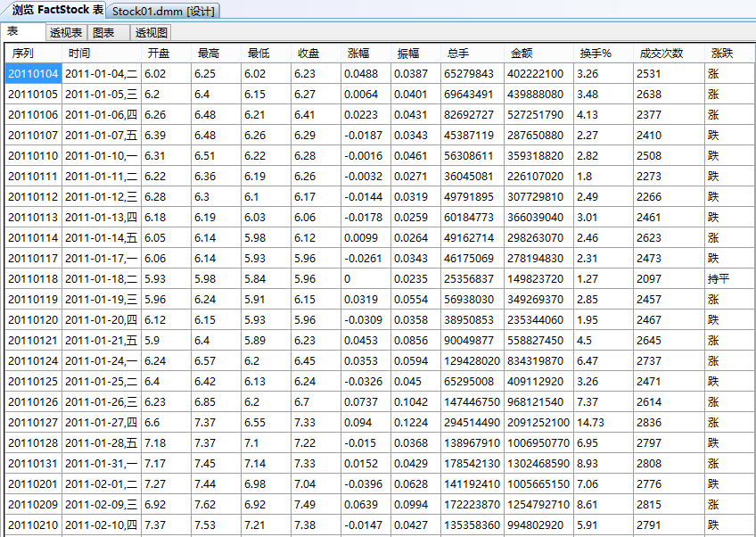
Task: Click 成交次数 value 2791
Action: (x=670, y=525)
